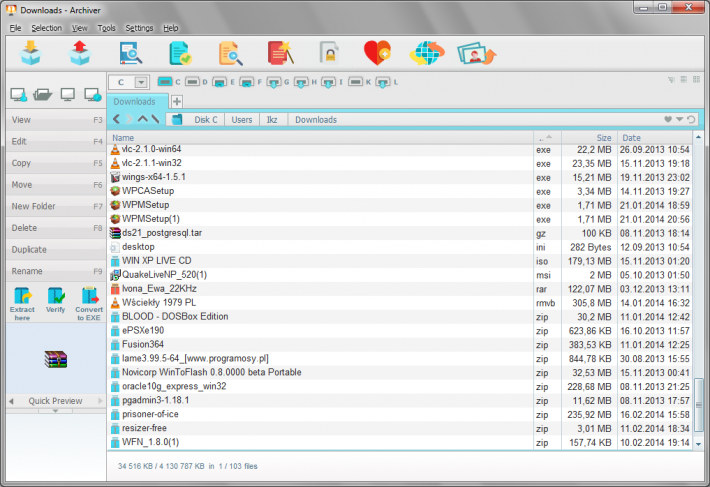Click the red heart favorites icon
The width and height of the screenshot is (710, 487).
click(377, 53)
